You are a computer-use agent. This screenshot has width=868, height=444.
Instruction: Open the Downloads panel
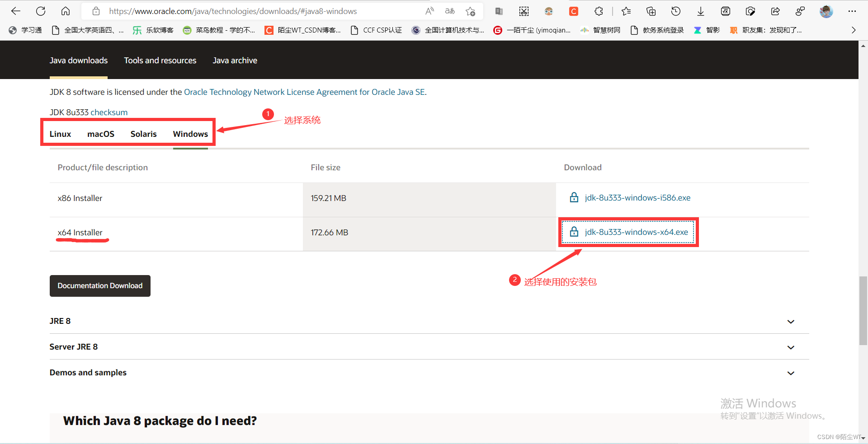(x=701, y=11)
